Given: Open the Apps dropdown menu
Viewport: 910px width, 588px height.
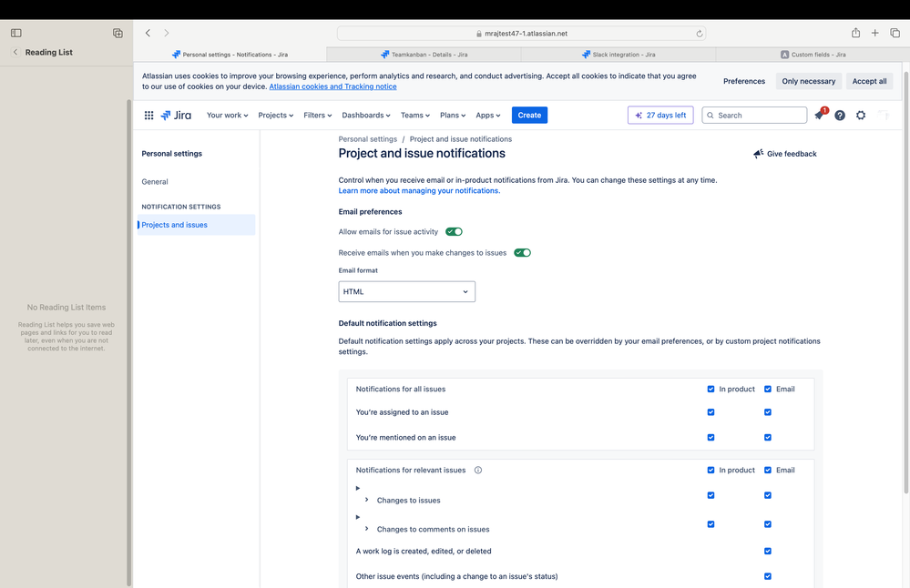Looking at the screenshot, I should 488,116.
